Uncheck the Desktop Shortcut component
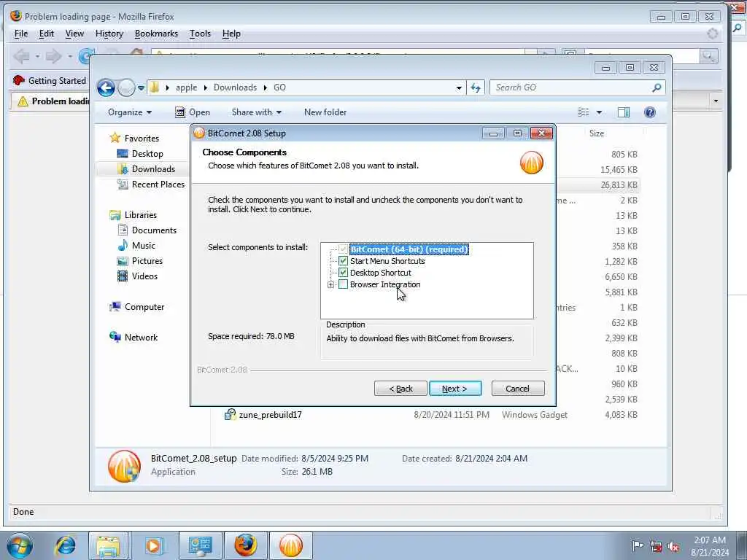Screen dimensions: 747x560 343,273
